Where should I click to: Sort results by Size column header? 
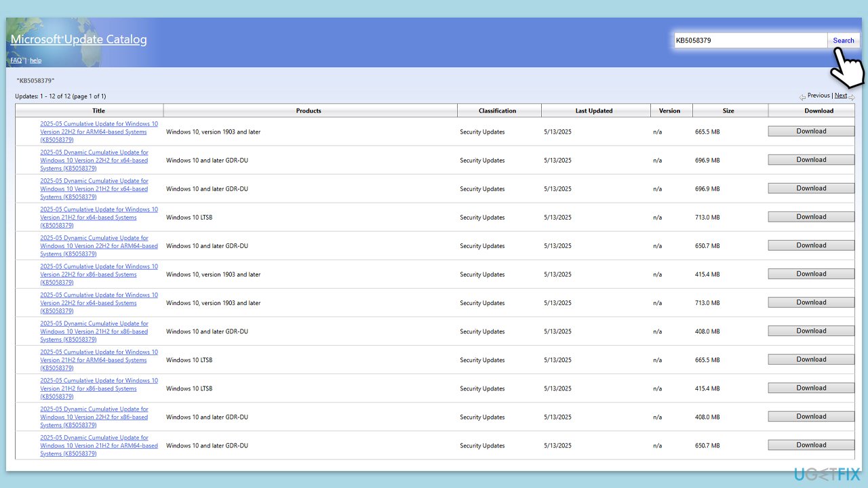(x=728, y=110)
